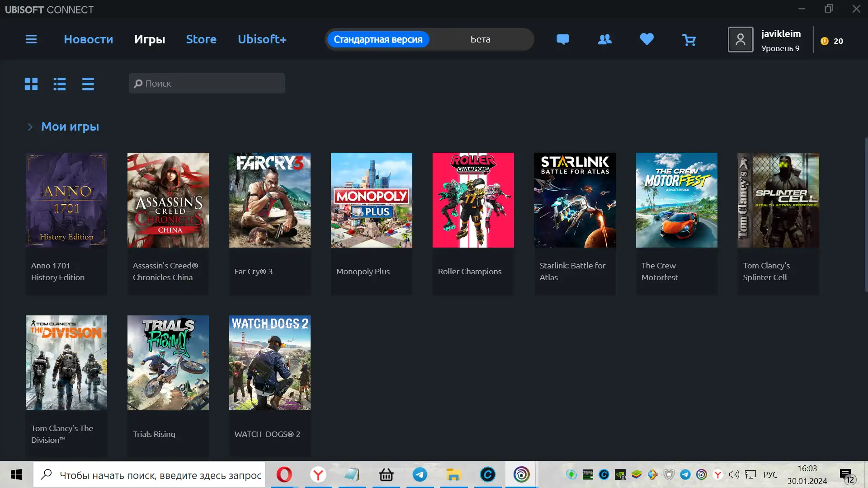
Task: Open Microsoft Store from the taskbar
Action: (386, 475)
